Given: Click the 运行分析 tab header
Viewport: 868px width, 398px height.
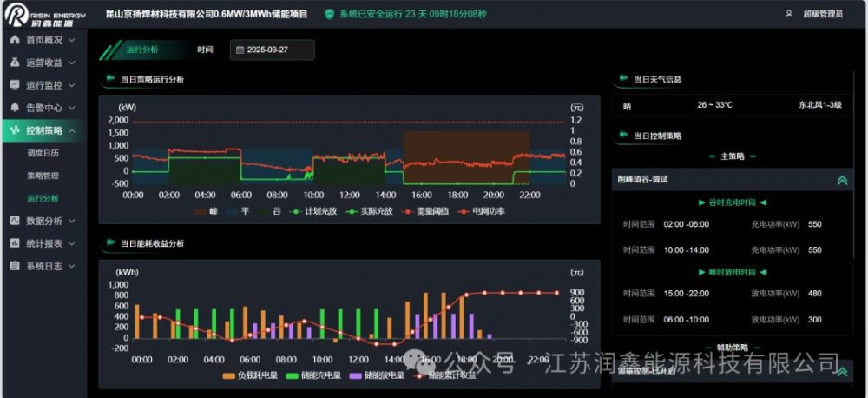Looking at the screenshot, I should (142, 50).
